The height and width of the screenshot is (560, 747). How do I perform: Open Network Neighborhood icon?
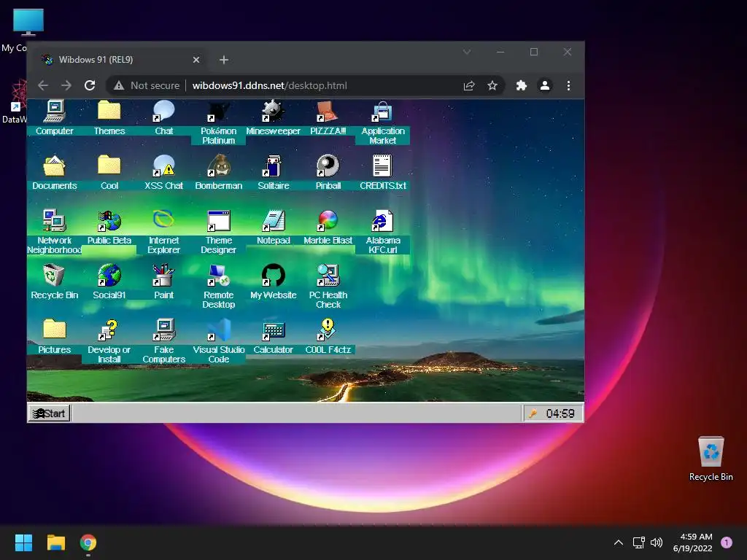pyautogui.click(x=54, y=232)
